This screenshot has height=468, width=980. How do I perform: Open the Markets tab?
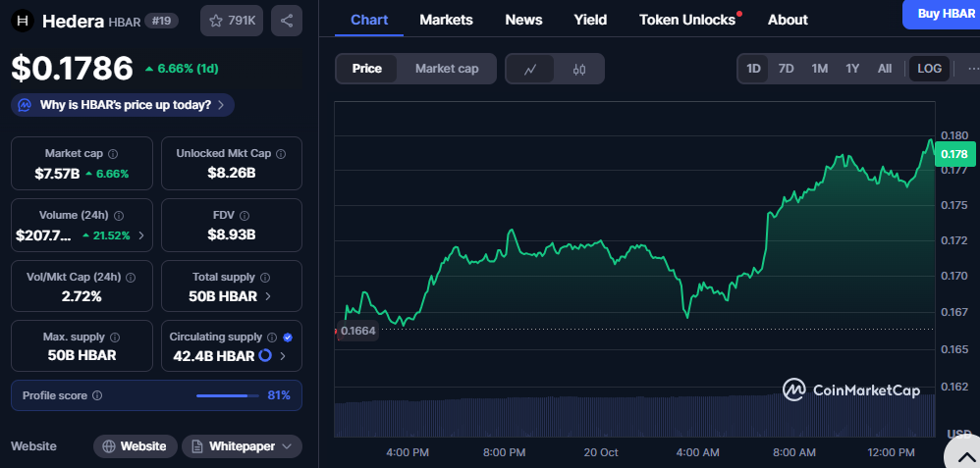446,20
